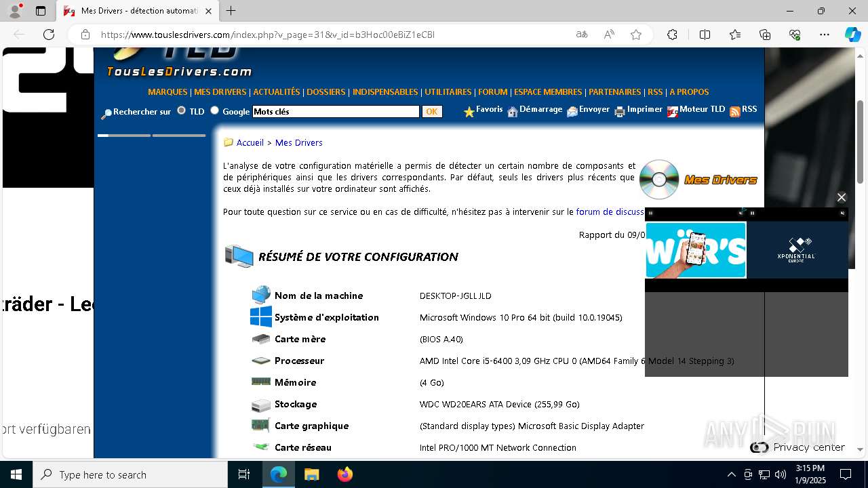Open the Collections icon

click(765, 35)
